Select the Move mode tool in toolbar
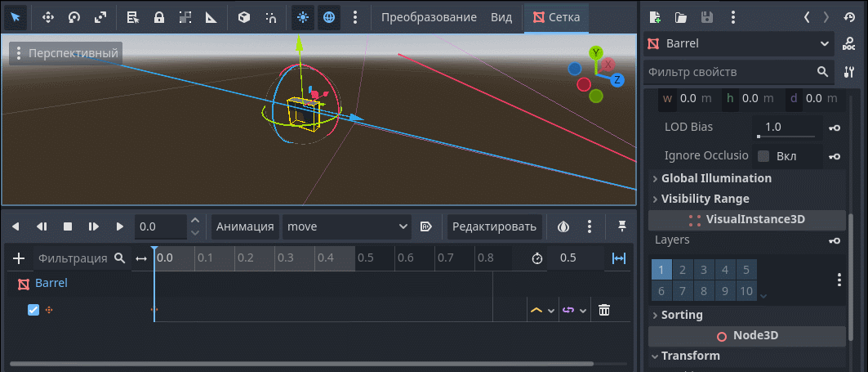The width and height of the screenshot is (868, 372). click(47, 17)
